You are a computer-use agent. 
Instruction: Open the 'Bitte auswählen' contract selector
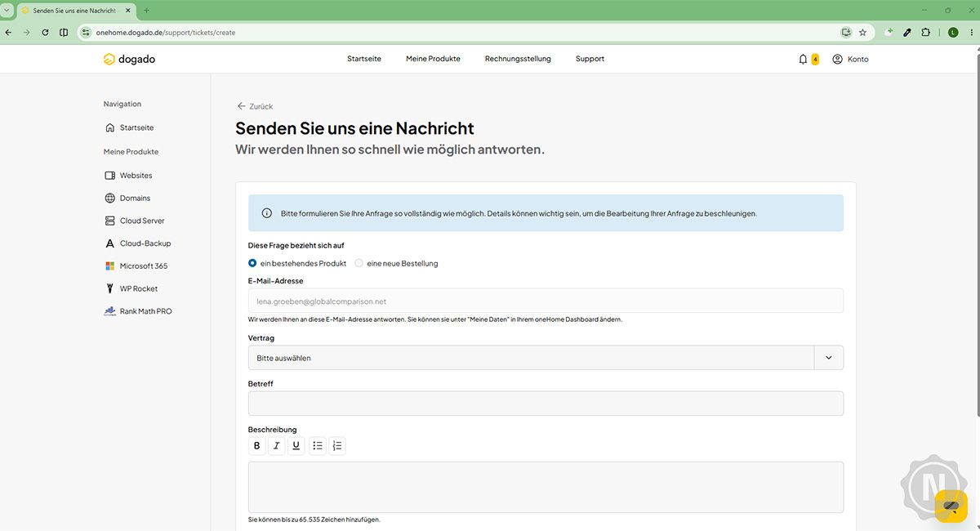(546, 358)
